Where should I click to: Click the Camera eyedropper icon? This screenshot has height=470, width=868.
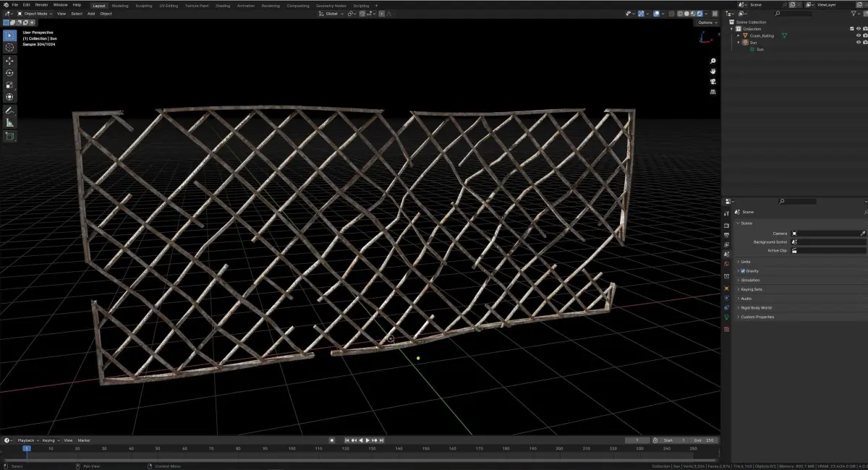[x=862, y=234]
